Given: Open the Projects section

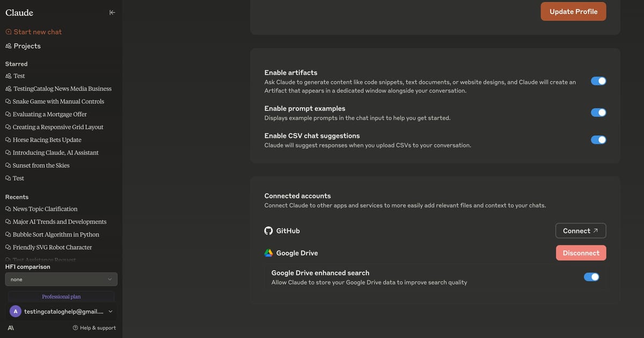Looking at the screenshot, I should tap(27, 46).
